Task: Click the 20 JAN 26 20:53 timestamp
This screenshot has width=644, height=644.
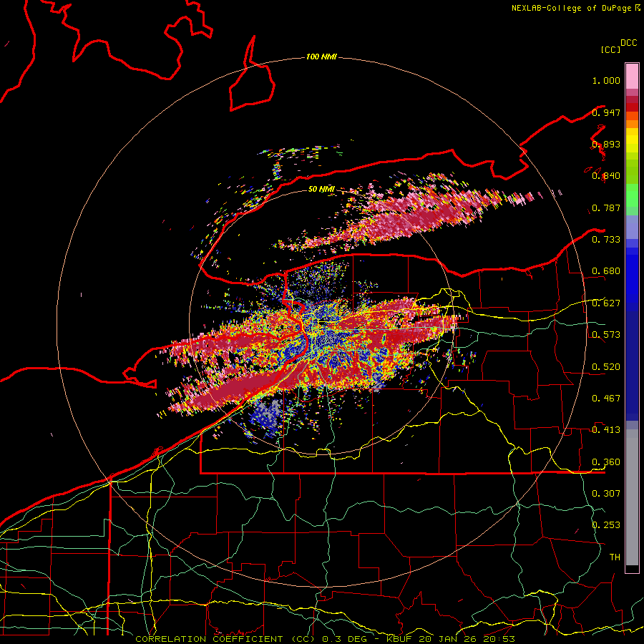Action: (x=467, y=639)
